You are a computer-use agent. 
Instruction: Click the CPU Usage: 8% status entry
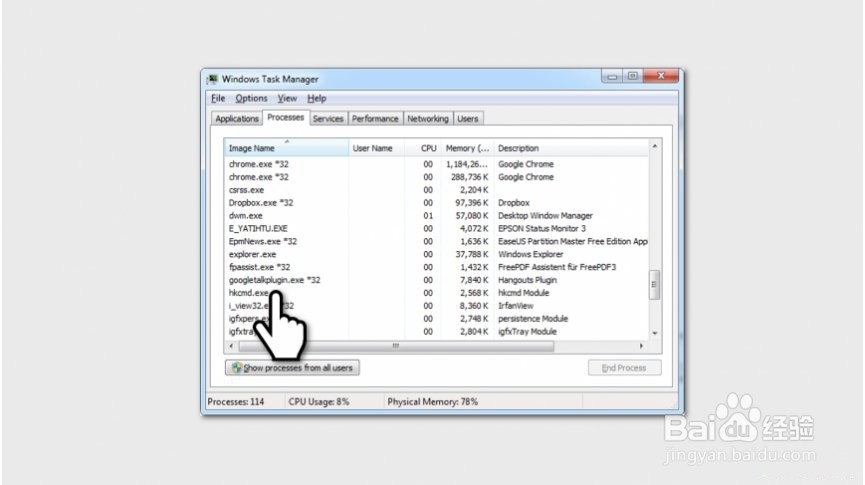pyautogui.click(x=319, y=402)
